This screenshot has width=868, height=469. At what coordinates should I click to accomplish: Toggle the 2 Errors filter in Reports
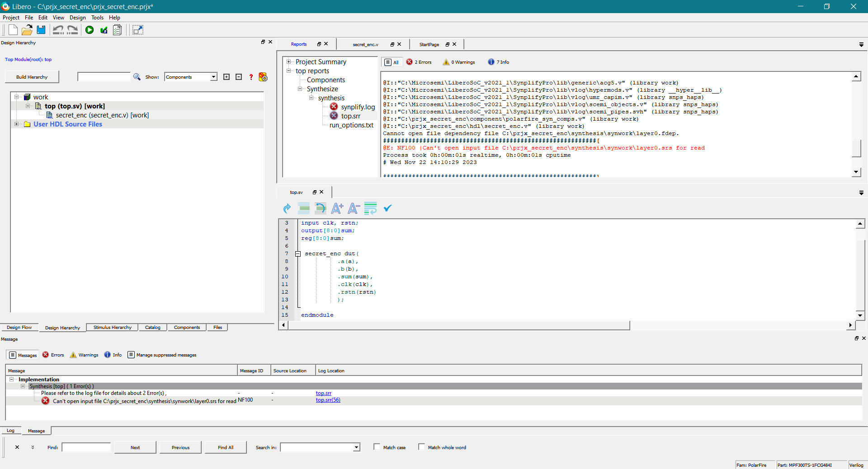(x=419, y=62)
